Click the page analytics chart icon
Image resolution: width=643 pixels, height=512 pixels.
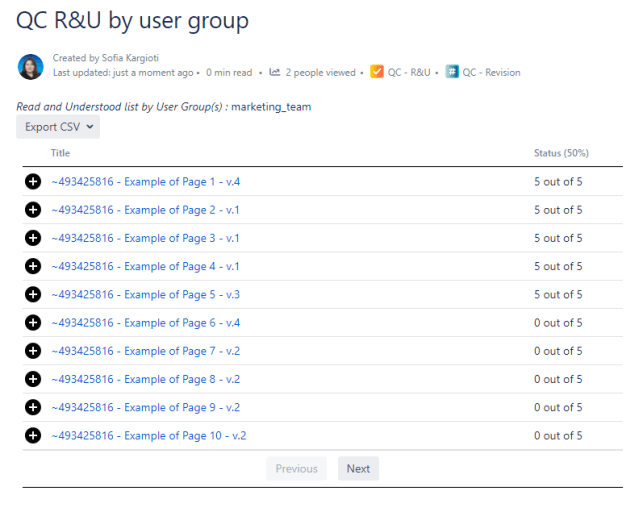[274, 72]
